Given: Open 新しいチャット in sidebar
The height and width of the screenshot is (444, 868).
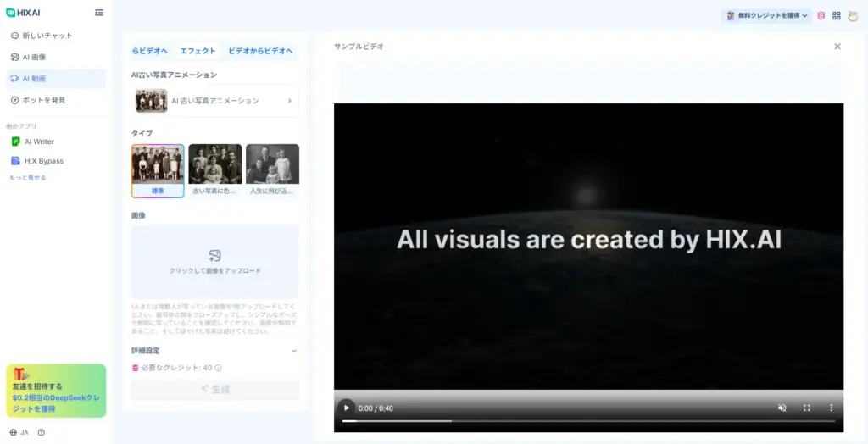Looking at the screenshot, I should click(x=55, y=36).
